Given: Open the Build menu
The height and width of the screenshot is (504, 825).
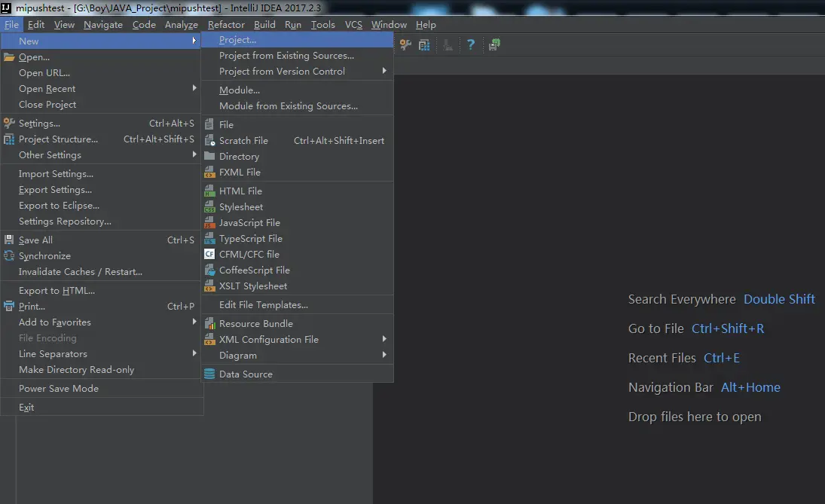Looking at the screenshot, I should [264, 25].
